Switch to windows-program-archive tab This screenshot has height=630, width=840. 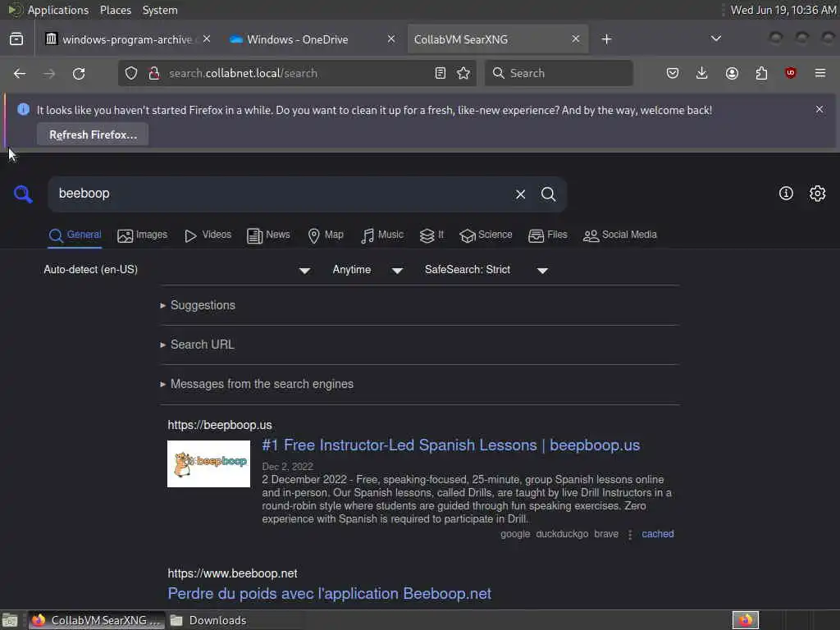127,39
